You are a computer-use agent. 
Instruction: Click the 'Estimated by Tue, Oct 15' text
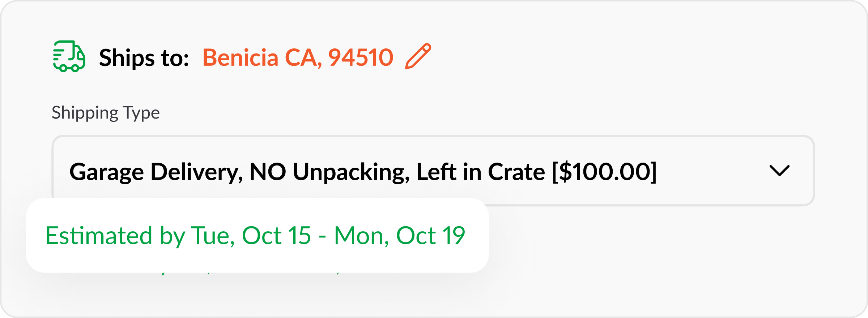tap(178, 236)
